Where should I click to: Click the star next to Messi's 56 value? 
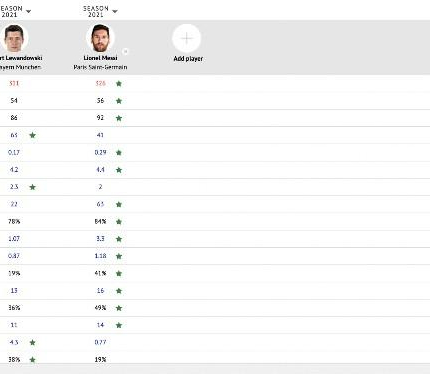(119, 101)
